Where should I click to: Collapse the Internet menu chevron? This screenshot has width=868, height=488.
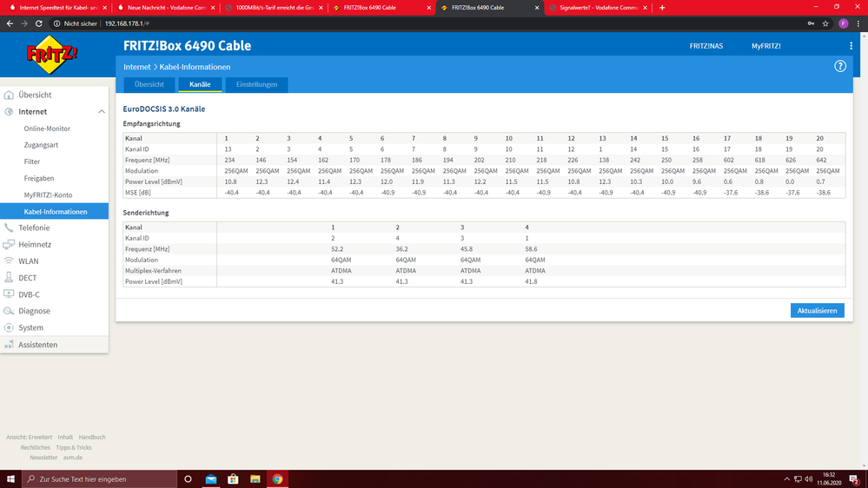tap(102, 111)
